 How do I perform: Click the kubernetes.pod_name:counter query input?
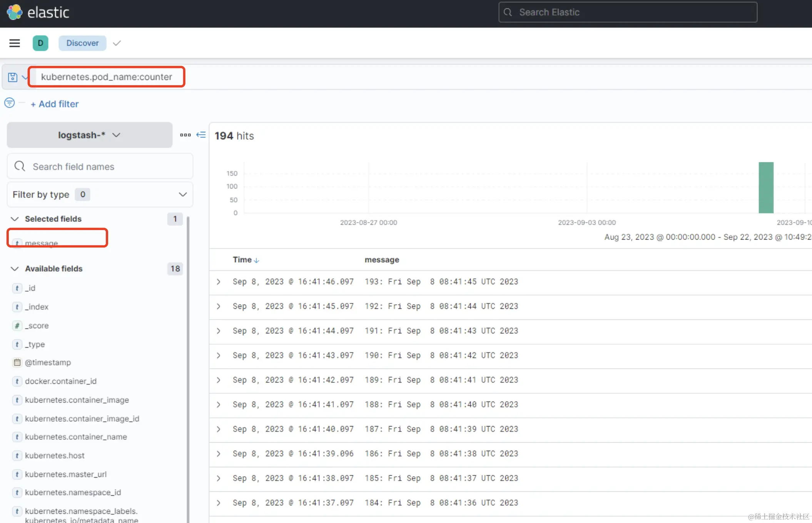(107, 77)
